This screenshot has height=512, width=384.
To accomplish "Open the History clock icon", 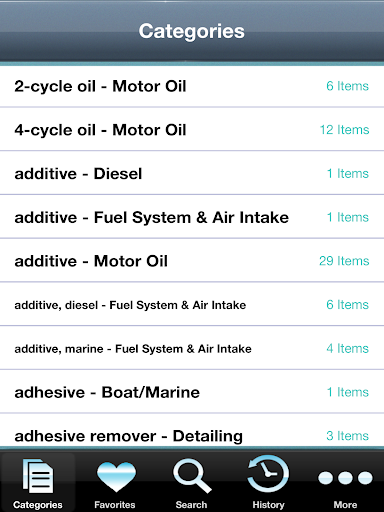I will coord(268,475).
